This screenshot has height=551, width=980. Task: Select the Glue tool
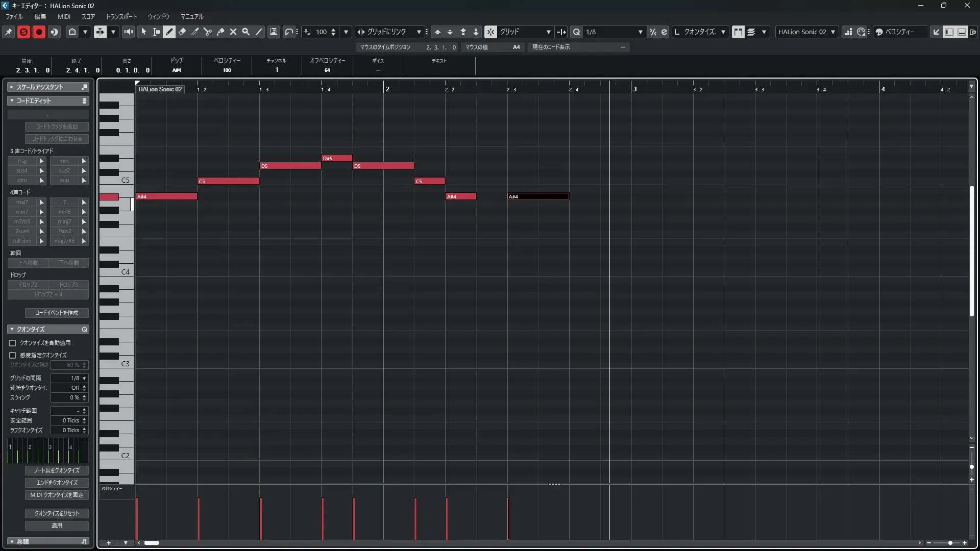click(x=220, y=32)
